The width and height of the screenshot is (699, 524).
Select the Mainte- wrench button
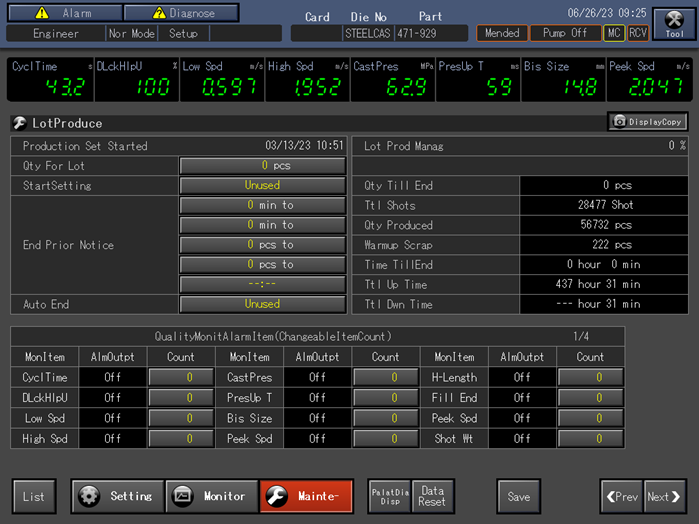(x=306, y=496)
